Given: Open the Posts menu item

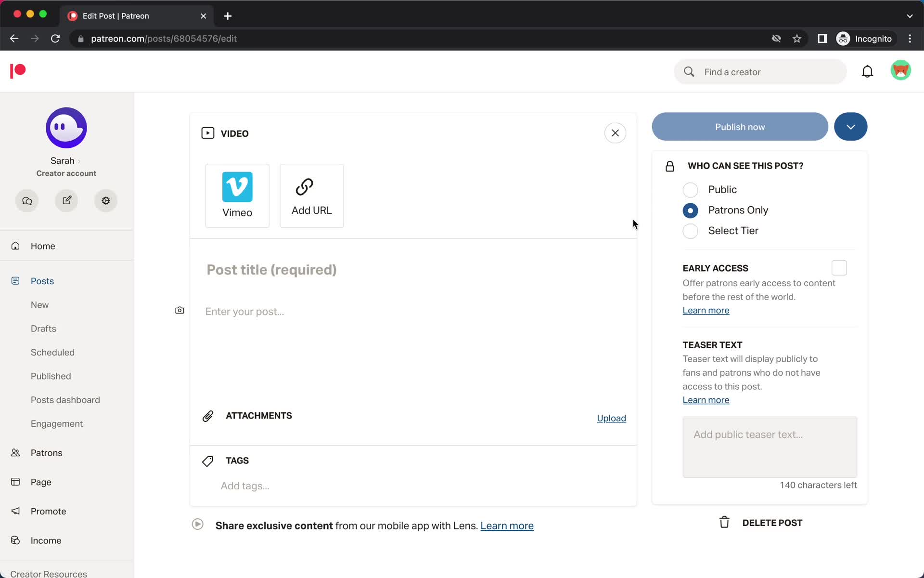Looking at the screenshot, I should tap(42, 281).
